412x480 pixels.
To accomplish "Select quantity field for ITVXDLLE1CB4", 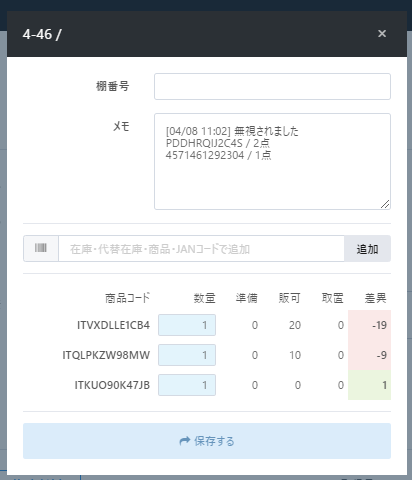I will pos(187,325).
